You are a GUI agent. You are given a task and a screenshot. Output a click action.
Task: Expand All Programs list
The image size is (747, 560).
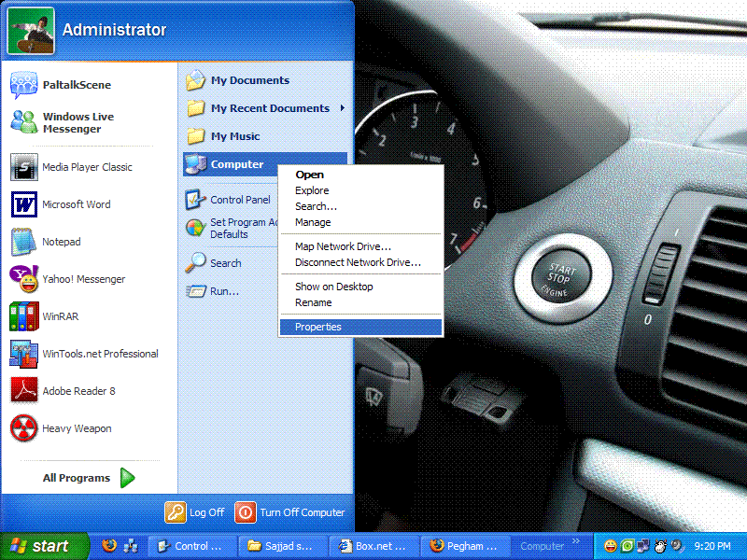88,478
